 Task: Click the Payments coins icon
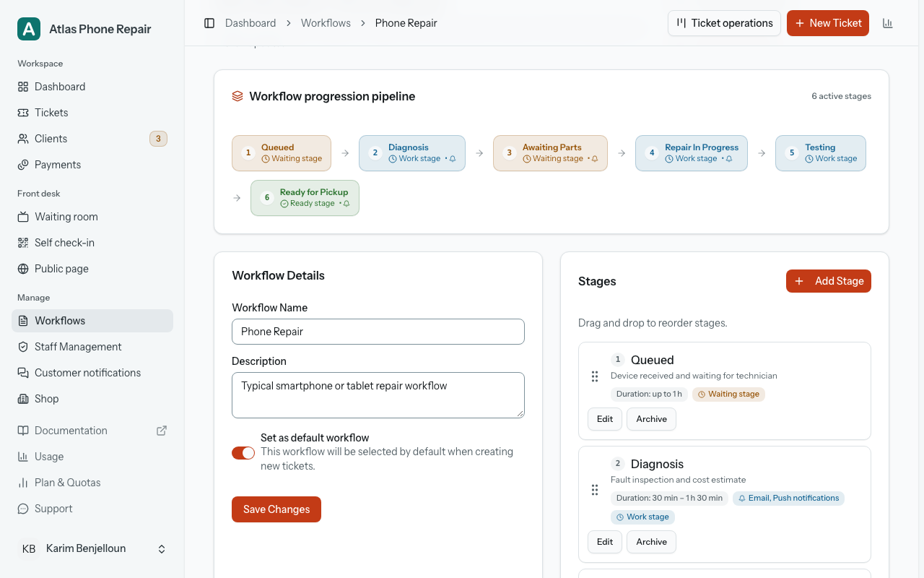coord(23,165)
